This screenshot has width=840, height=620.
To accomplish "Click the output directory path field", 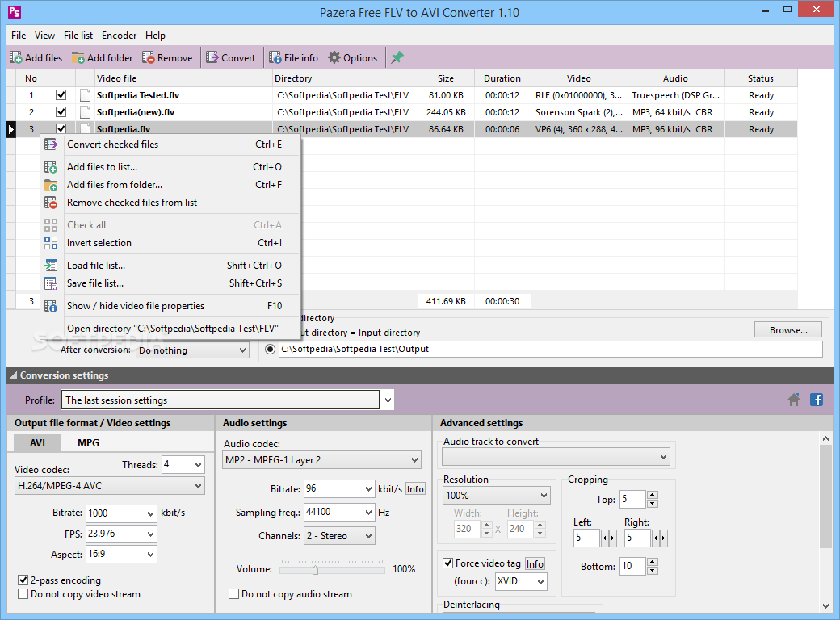I will (x=551, y=349).
